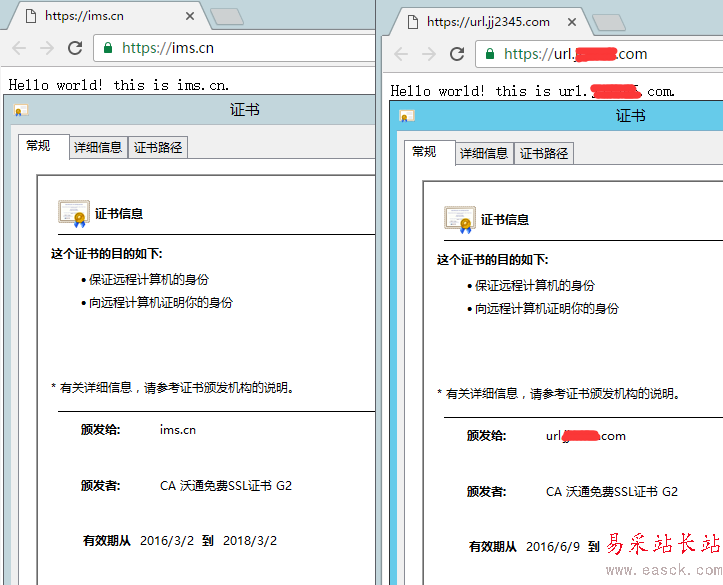
Task: Open 证书路径 tab in left certificate dialog
Action: click(158, 148)
